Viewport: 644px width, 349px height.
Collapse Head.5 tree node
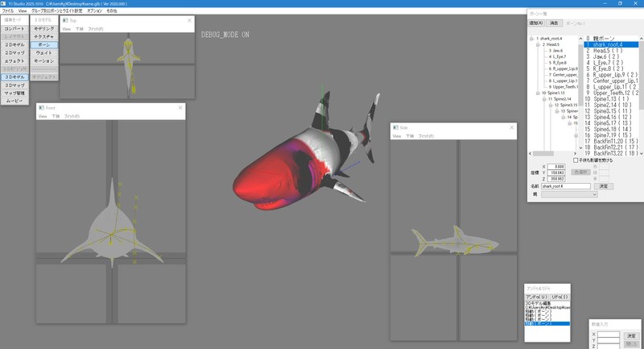point(538,45)
